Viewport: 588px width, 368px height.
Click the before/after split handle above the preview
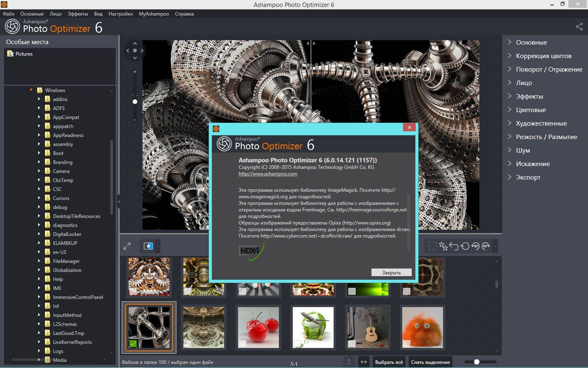click(311, 43)
